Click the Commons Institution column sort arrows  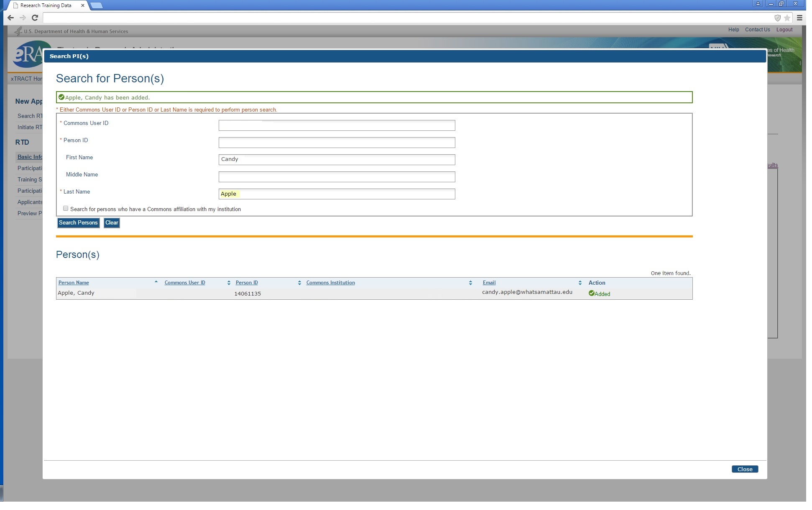470,283
